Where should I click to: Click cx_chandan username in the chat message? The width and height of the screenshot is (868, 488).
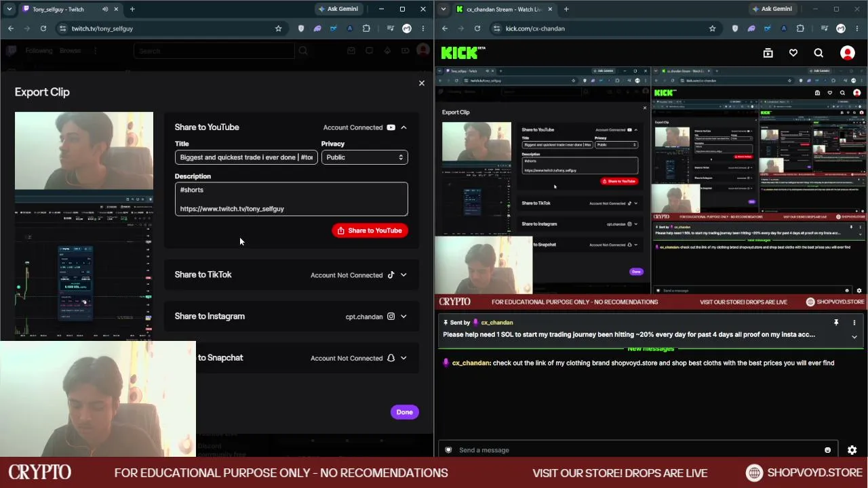pos(471,363)
